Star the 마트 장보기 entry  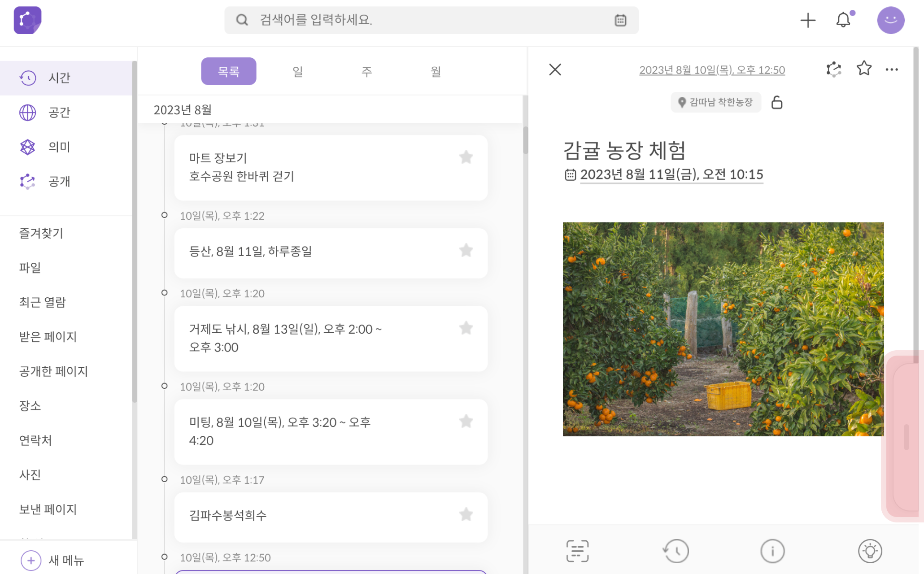[466, 157]
